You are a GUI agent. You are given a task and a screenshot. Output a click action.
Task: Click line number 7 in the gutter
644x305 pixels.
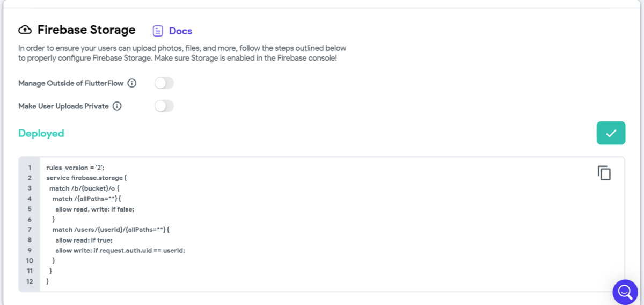[30, 229]
